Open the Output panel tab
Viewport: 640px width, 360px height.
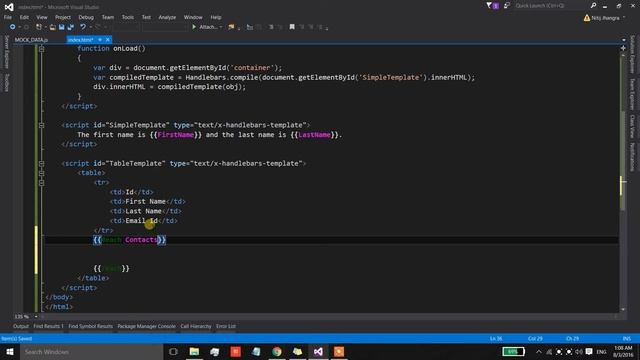click(21, 326)
